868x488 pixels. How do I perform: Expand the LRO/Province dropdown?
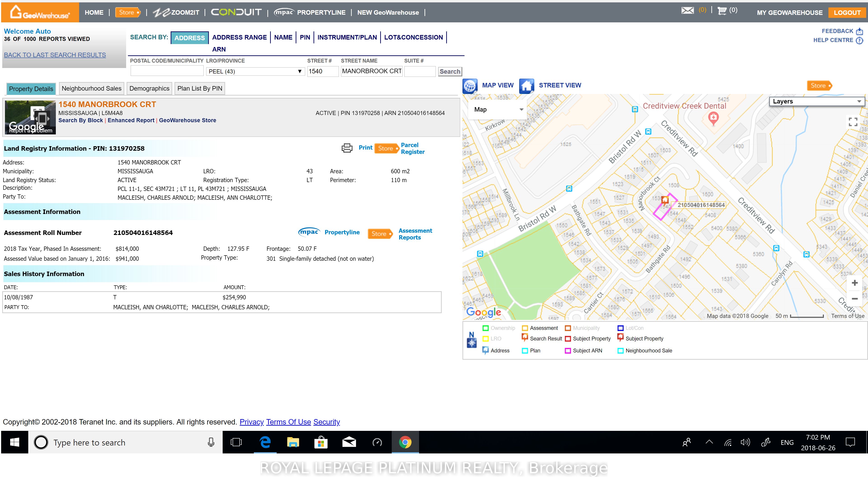coord(255,71)
